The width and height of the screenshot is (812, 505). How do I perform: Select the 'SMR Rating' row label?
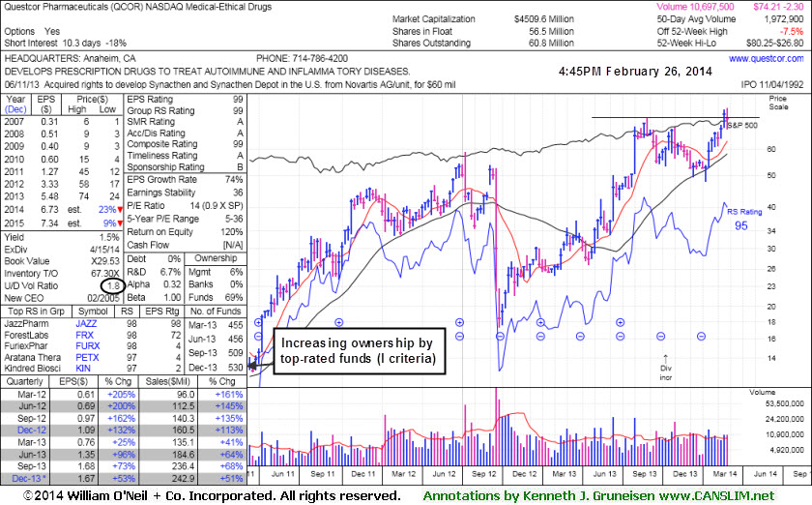pos(151,121)
